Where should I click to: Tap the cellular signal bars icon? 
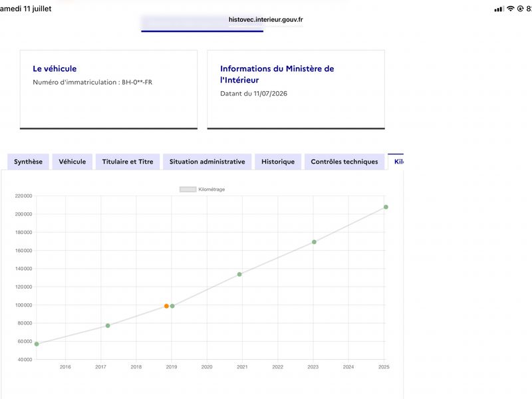coord(499,9)
